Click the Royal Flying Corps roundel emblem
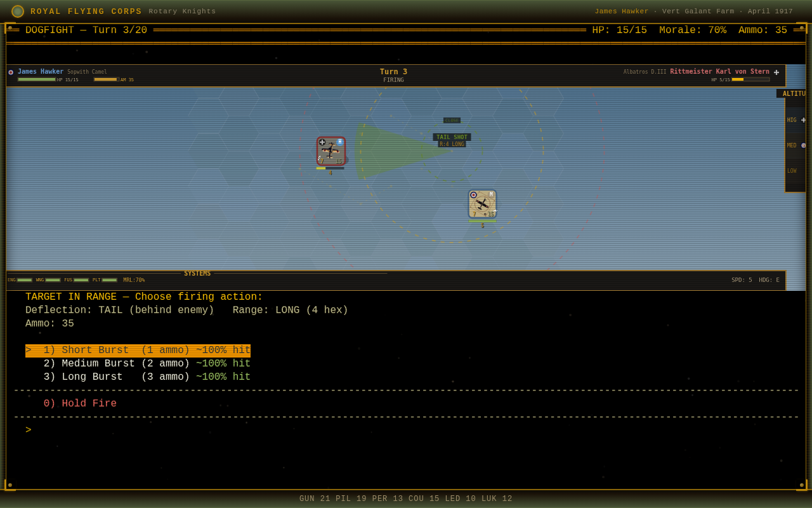The width and height of the screenshot is (812, 508). [x=18, y=11]
